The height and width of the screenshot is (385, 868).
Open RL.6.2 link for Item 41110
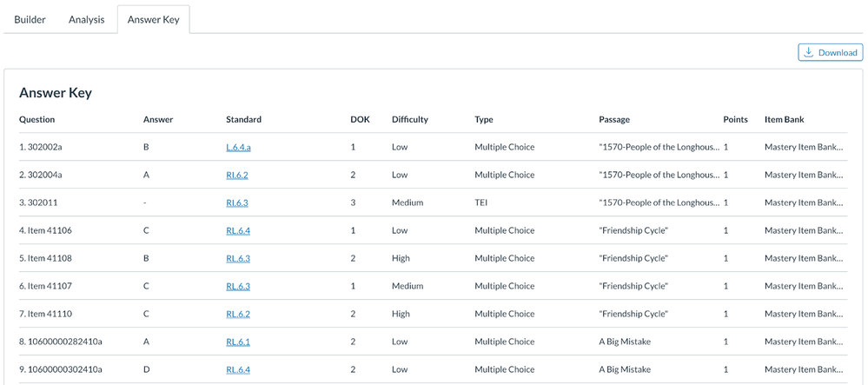238,314
